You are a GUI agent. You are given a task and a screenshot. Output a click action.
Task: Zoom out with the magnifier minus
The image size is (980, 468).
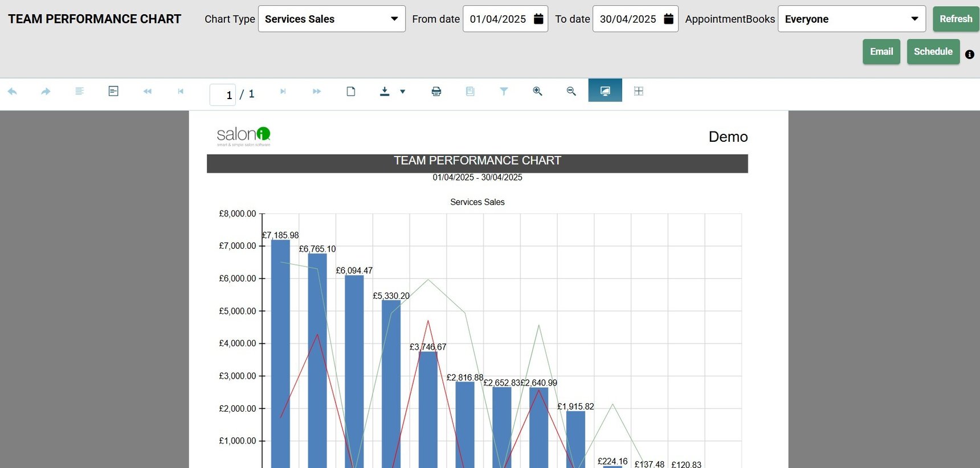571,91
